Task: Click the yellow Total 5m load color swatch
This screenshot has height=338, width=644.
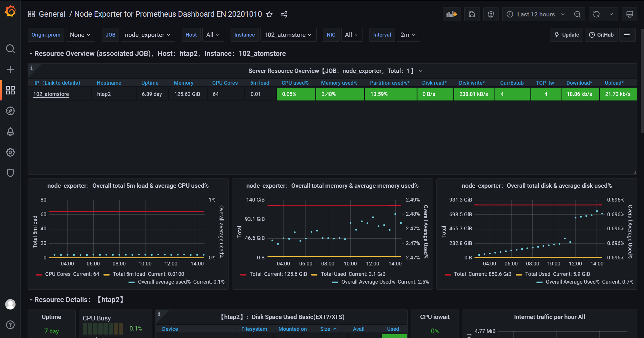Action: (x=107, y=274)
